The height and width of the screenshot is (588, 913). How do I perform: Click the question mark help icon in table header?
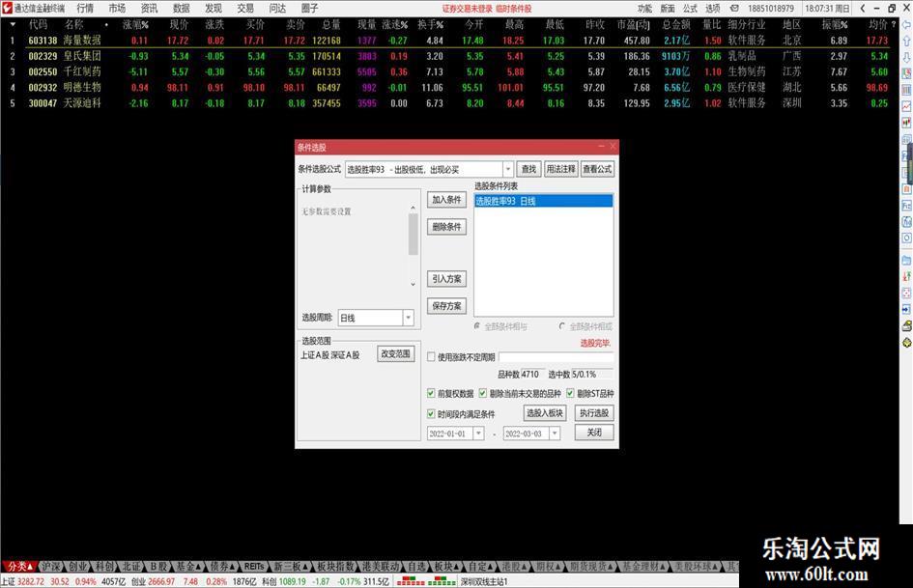pyautogui.click(x=894, y=24)
